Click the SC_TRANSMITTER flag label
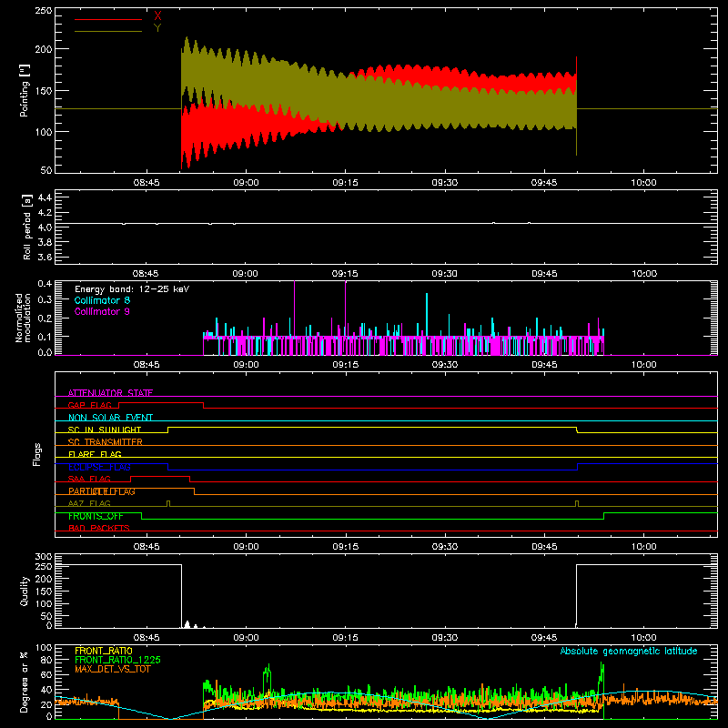This screenshot has height=728, width=728. pos(106,442)
